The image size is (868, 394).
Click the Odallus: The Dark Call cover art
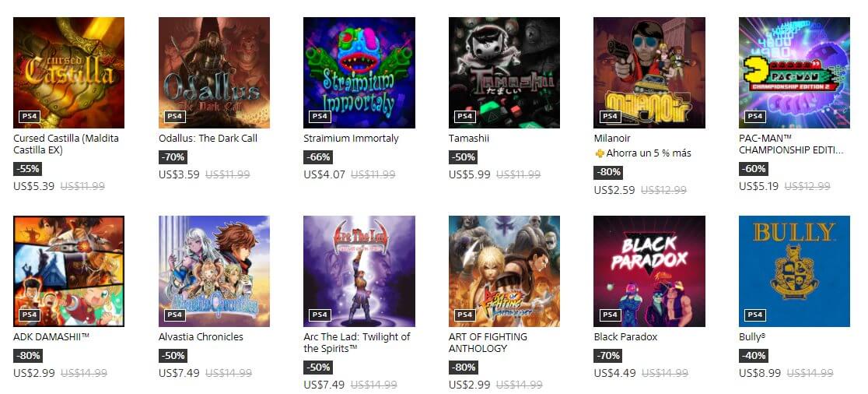coord(214,72)
